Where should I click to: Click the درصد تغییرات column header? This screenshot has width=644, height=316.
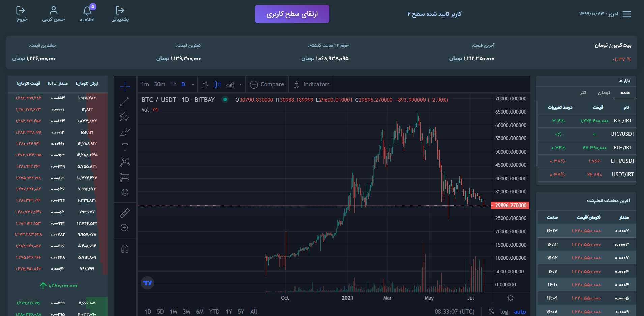point(560,107)
